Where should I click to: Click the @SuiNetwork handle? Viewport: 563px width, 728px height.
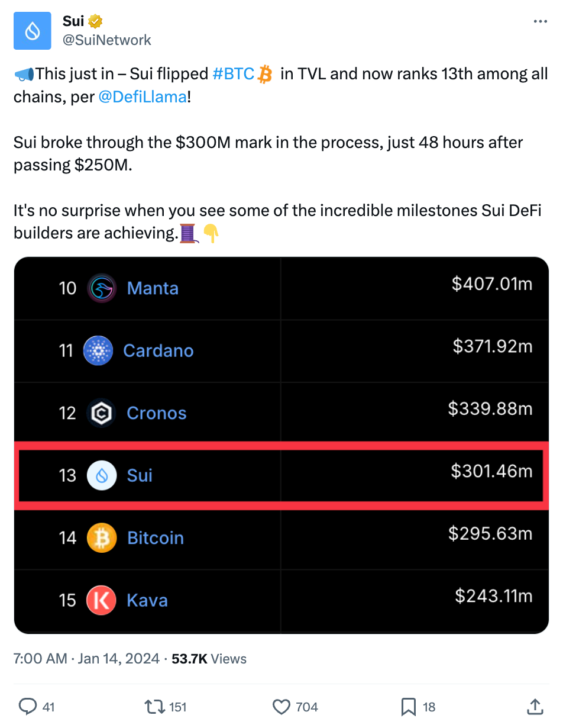click(106, 40)
